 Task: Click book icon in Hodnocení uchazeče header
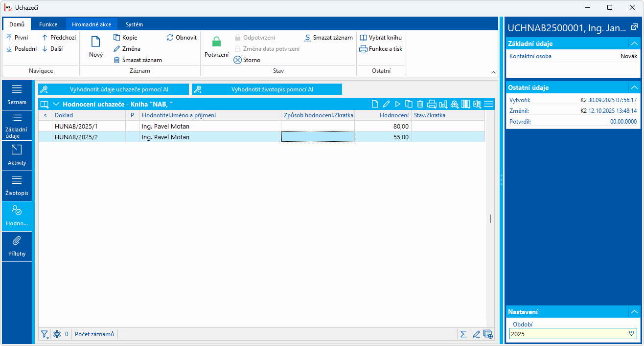click(x=45, y=104)
